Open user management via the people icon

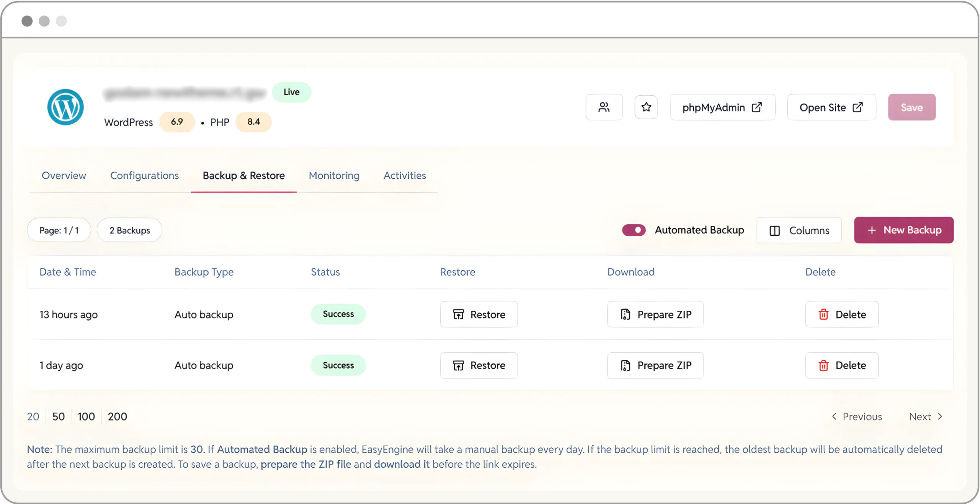pos(604,107)
